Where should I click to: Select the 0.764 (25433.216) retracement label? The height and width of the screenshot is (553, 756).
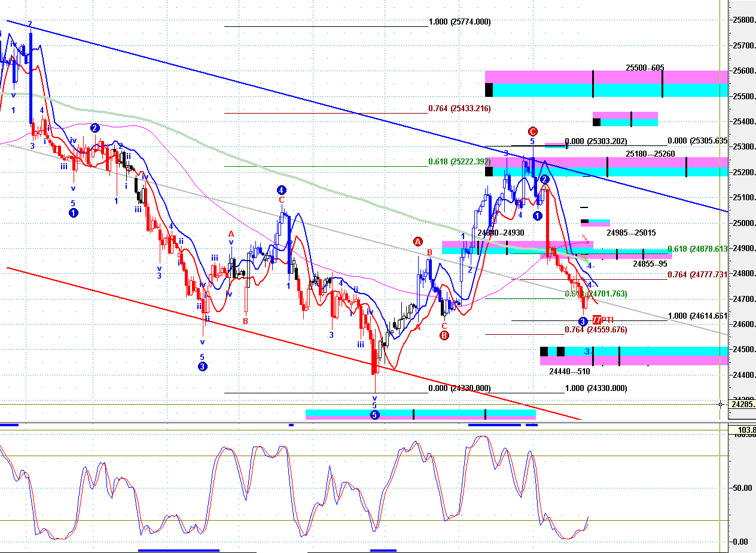(459, 108)
